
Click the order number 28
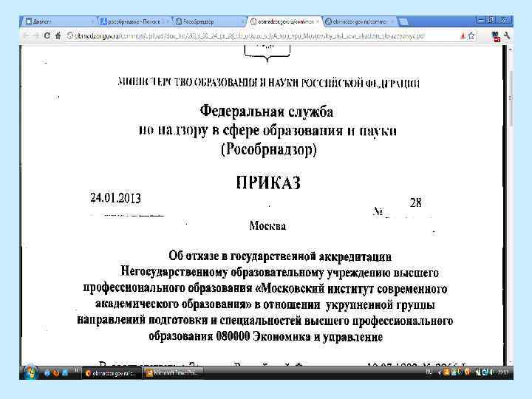pyautogui.click(x=415, y=202)
